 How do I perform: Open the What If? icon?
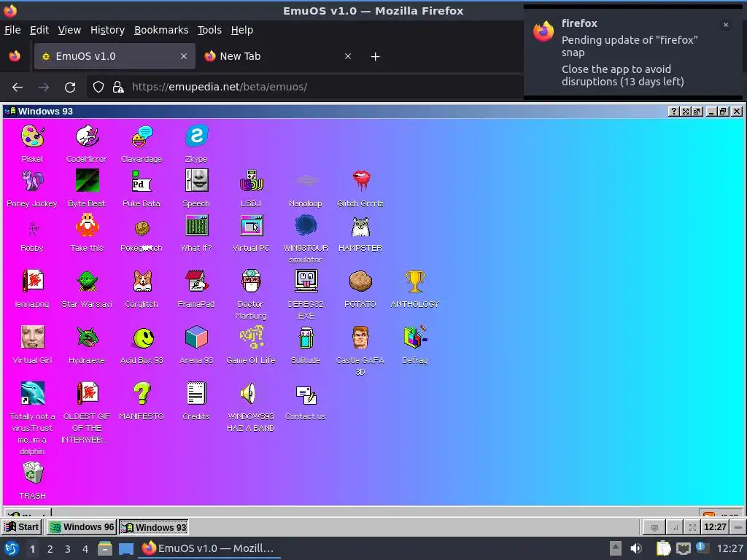(x=196, y=226)
